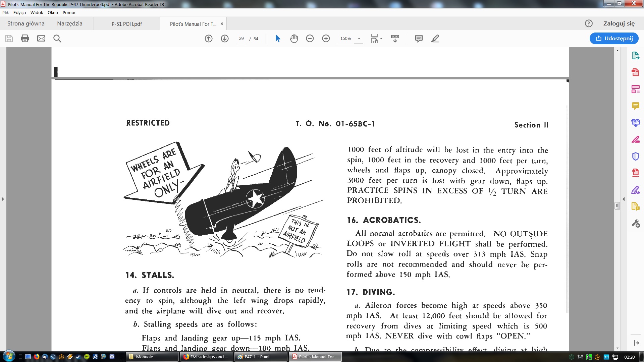Expand the left navigation pane
644x362 pixels.
coord(3,199)
